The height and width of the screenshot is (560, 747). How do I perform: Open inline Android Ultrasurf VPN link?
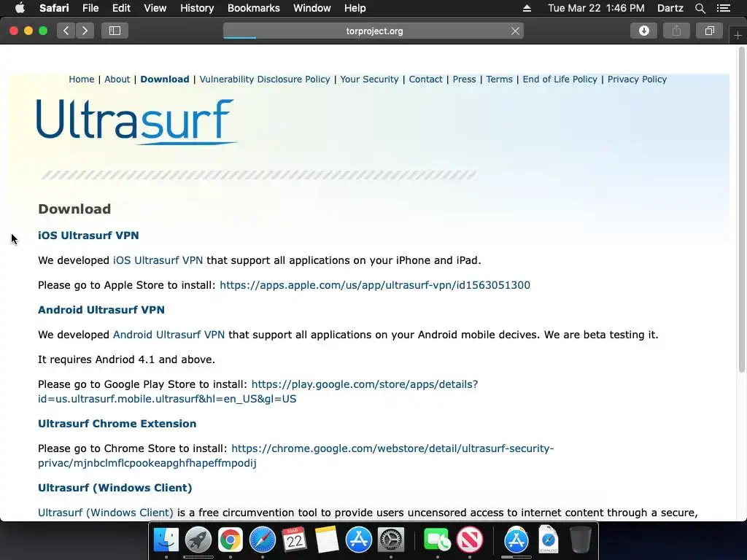coord(169,335)
